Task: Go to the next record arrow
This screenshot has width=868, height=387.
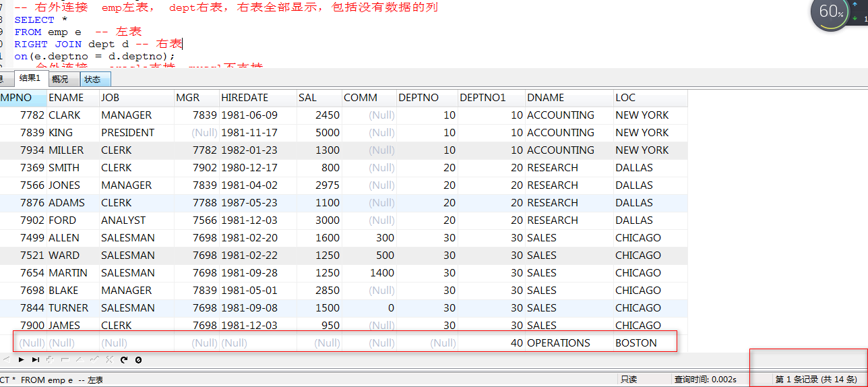Action: [x=21, y=360]
